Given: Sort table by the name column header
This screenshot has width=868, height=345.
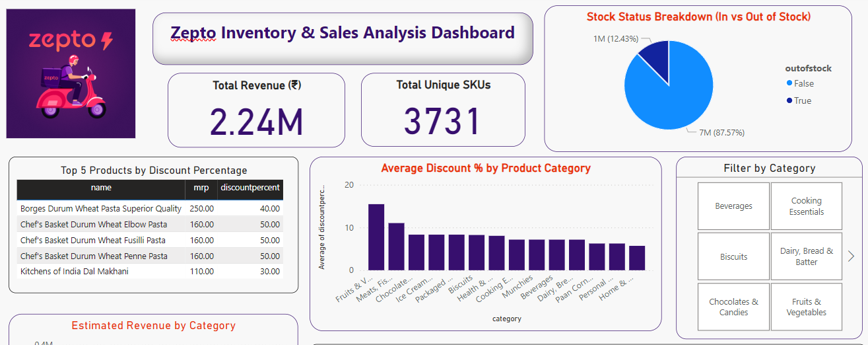Looking at the screenshot, I should 101,188.
